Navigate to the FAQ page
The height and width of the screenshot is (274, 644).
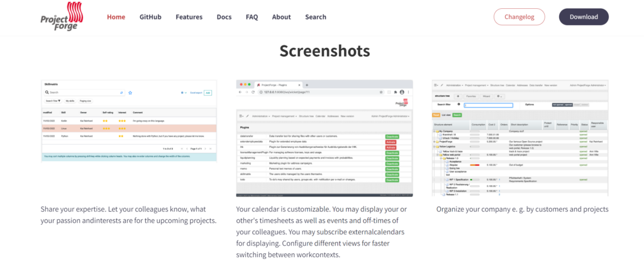(252, 17)
